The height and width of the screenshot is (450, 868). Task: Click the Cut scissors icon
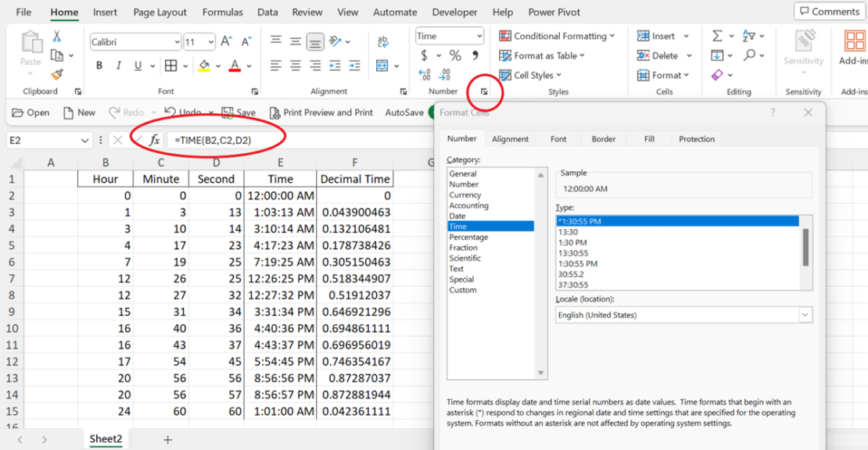click(x=57, y=37)
